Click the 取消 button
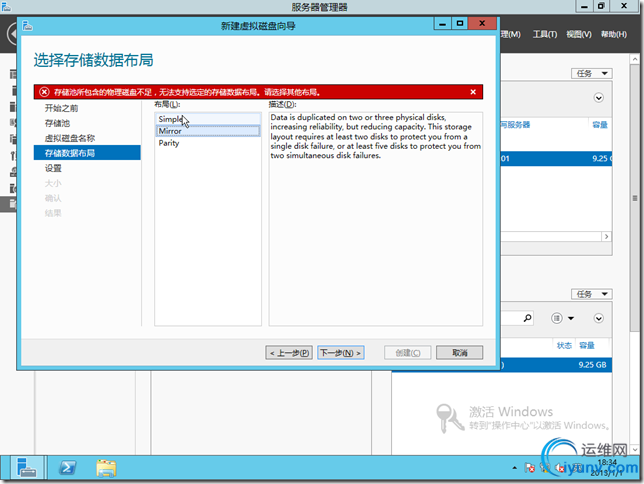644x484 pixels. 459,353
